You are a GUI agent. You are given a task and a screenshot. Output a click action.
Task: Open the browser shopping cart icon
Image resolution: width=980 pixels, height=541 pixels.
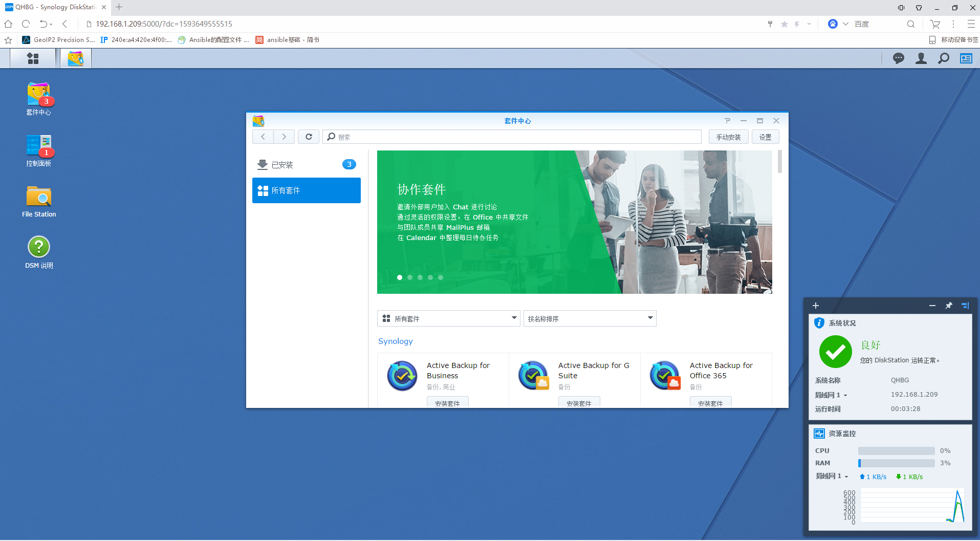[935, 24]
